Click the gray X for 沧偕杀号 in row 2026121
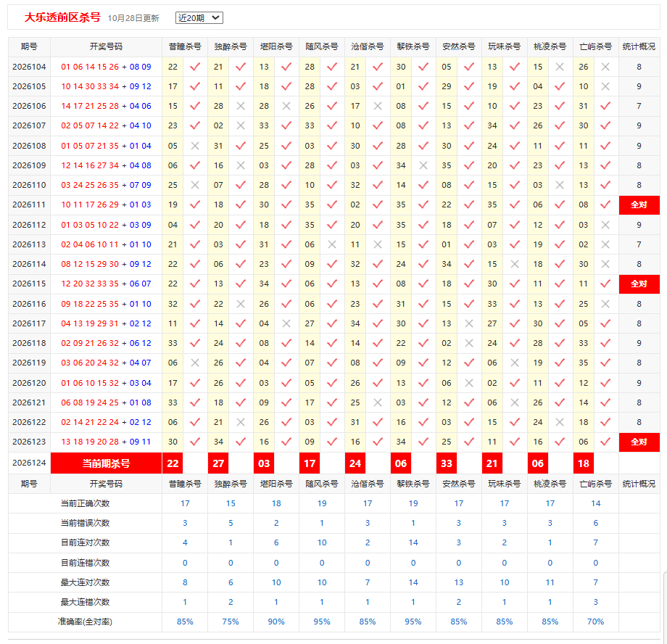This screenshot has width=667, height=644. (378, 402)
